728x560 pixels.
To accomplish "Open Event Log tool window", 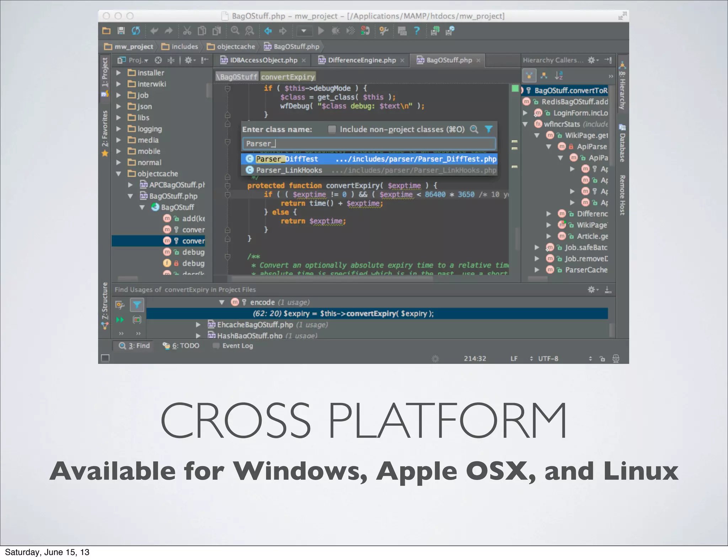I will 233,346.
